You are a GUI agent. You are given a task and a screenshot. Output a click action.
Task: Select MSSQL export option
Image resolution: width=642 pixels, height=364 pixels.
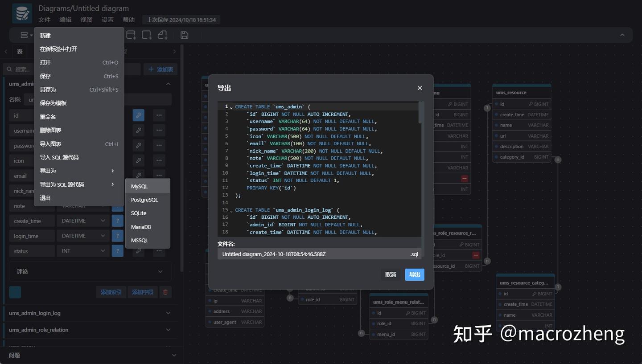pos(148,240)
